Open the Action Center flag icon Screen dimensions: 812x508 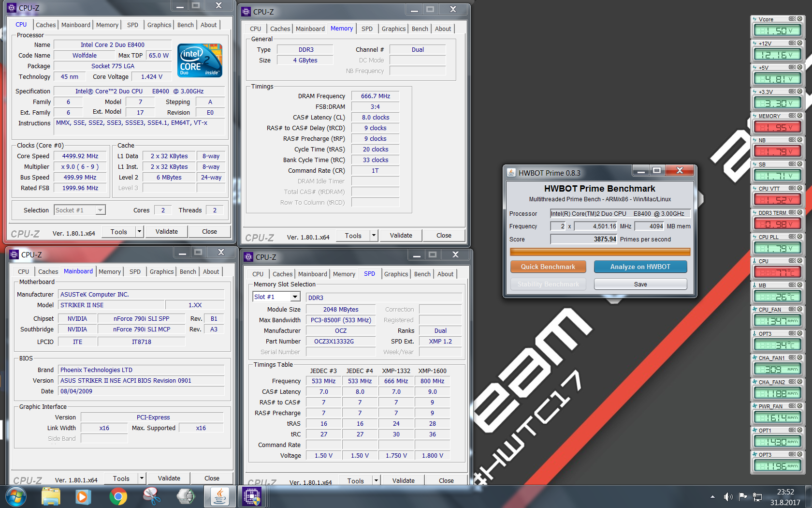[x=743, y=497]
